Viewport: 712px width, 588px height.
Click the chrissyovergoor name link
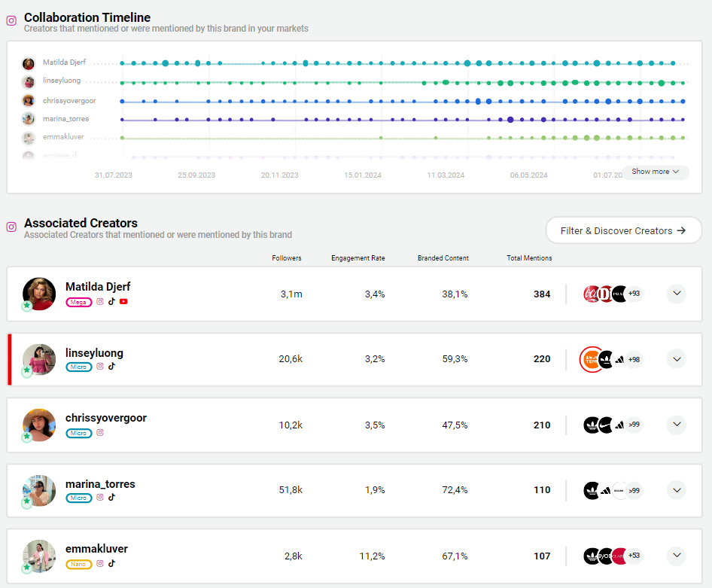click(106, 418)
